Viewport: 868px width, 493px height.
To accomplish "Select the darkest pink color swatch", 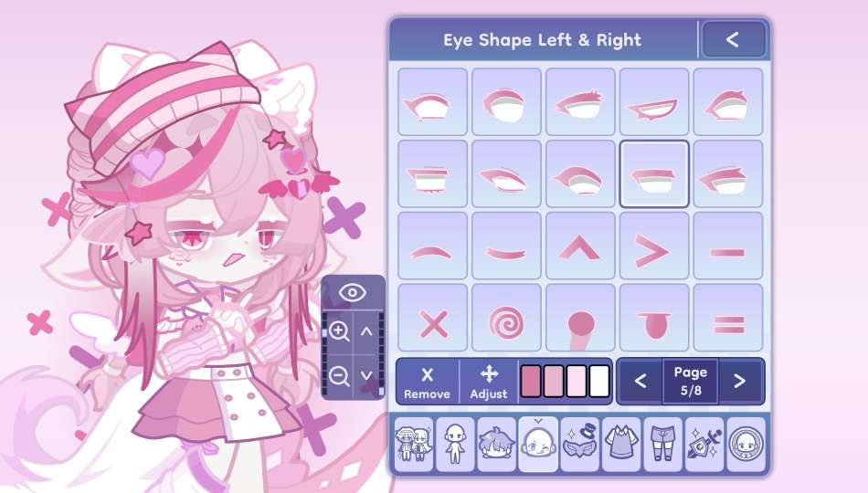I will click(x=530, y=382).
